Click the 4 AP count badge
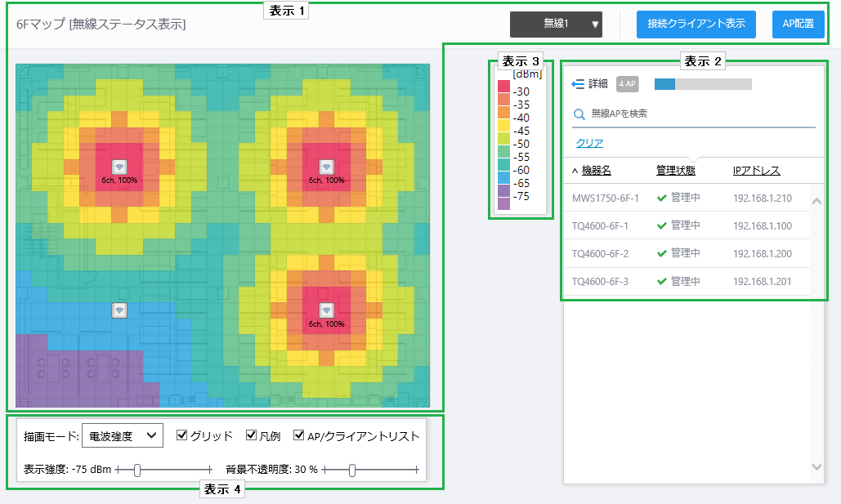 627,84
